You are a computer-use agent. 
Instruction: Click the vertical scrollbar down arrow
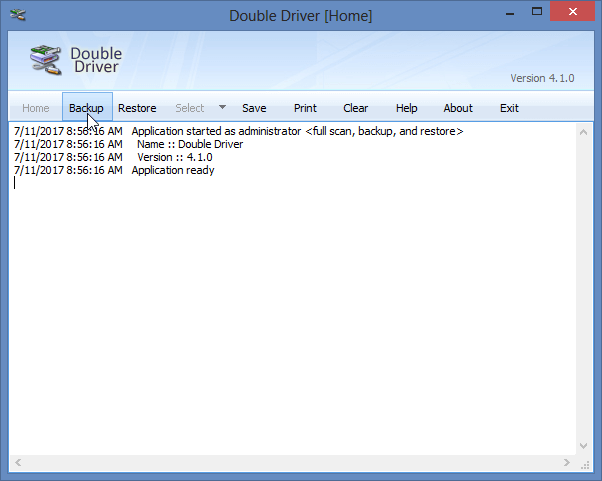(x=584, y=446)
